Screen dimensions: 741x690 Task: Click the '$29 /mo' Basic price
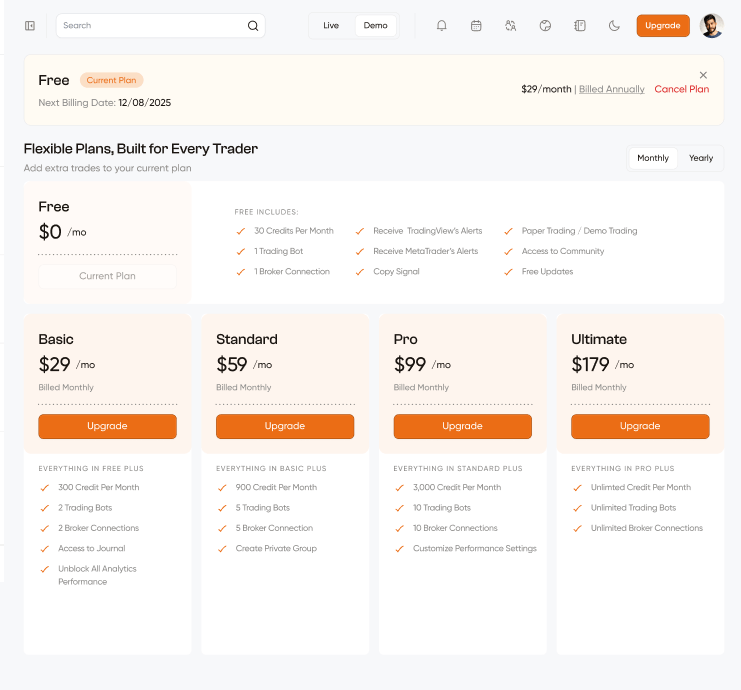tap(67, 364)
